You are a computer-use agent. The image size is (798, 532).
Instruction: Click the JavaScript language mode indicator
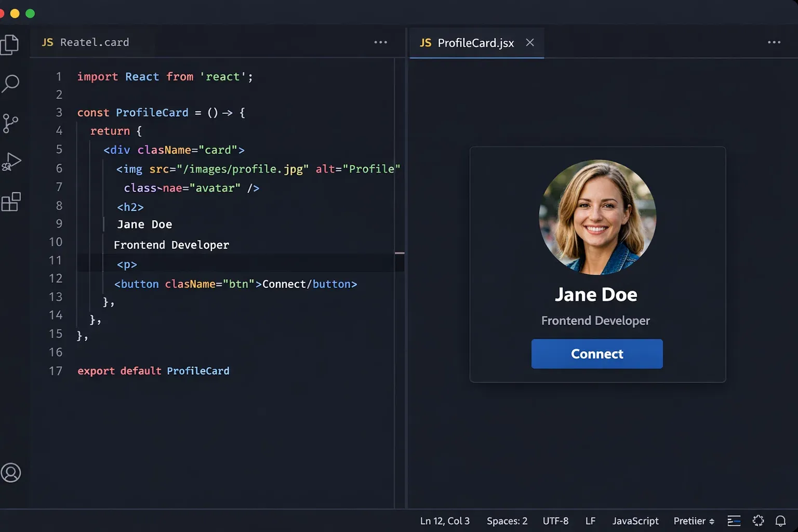pyautogui.click(x=635, y=521)
